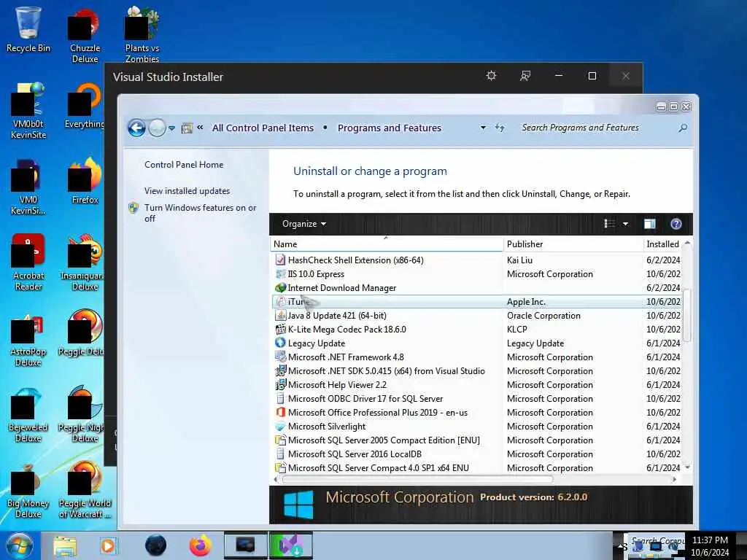Click the change view icon

[609, 224]
